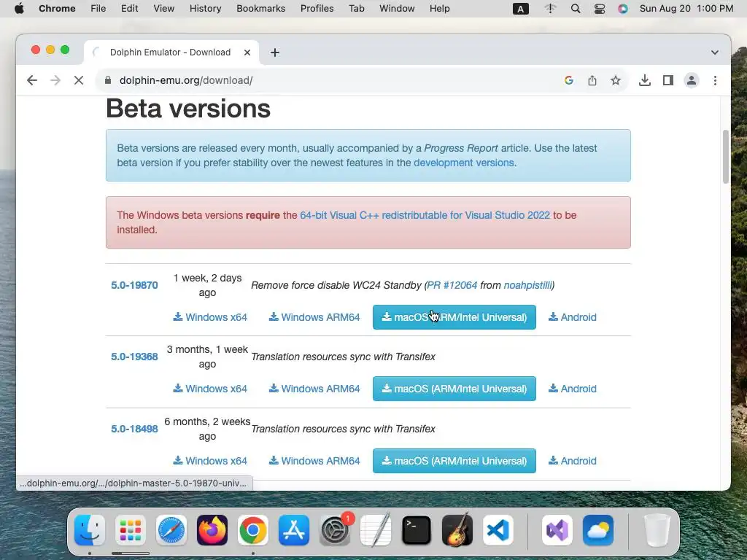Open menu bar date and time
Screen dimensions: 747x560
point(686,9)
